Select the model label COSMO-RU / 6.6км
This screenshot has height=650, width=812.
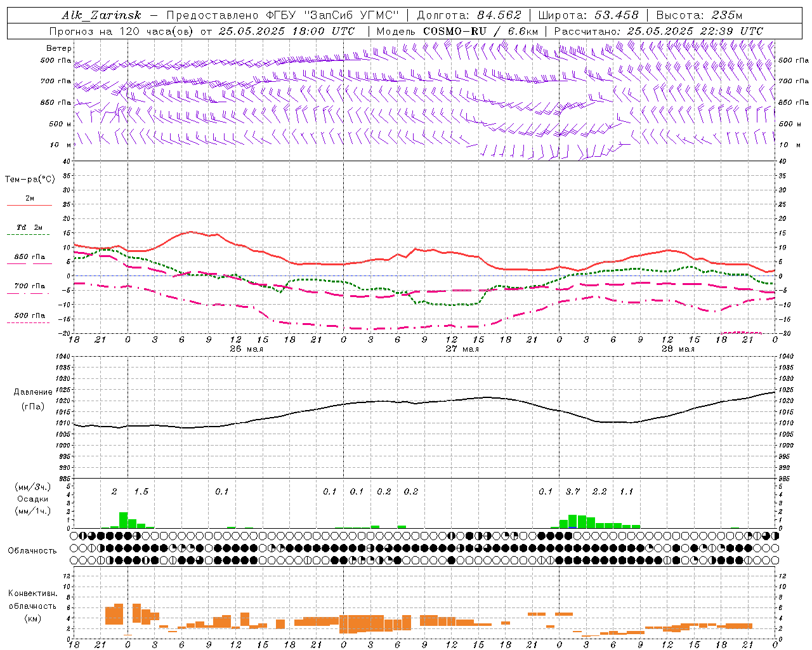[481, 31]
